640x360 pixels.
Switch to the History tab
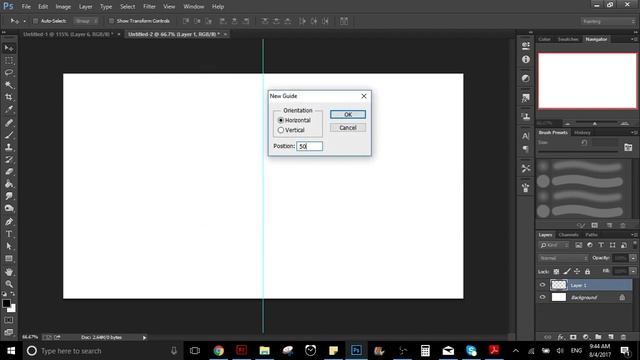(x=582, y=133)
